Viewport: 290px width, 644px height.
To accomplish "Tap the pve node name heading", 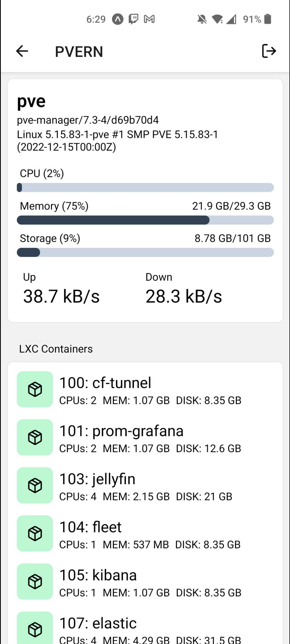I will click(31, 102).
